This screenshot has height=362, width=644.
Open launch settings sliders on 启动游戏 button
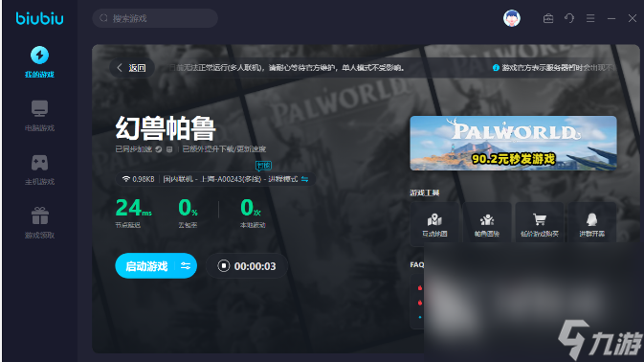coord(186,266)
